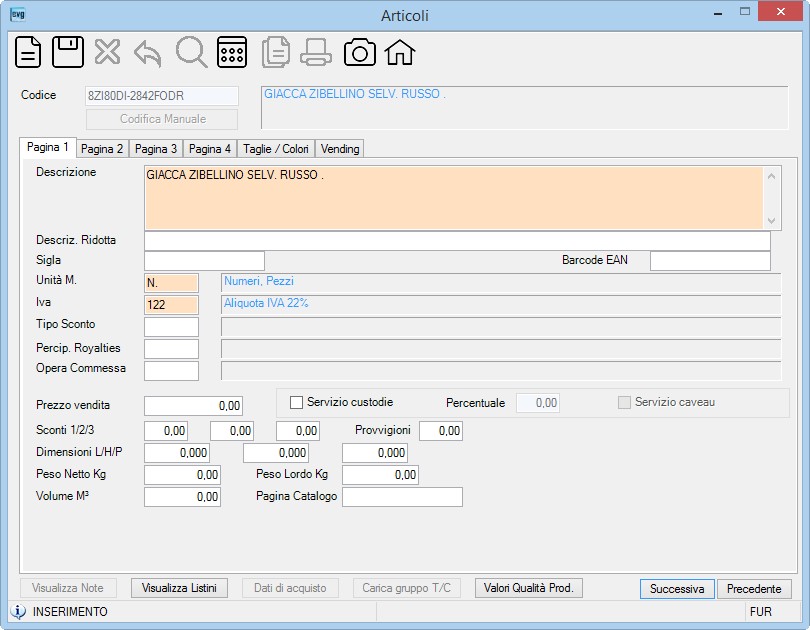Open the calculator grid icon
Image resolution: width=810 pixels, height=630 pixels.
tap(232, 52)
